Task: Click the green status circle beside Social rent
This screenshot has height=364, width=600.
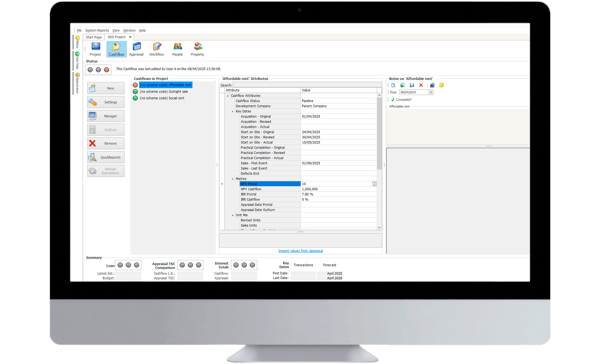Action: [135, 98]
